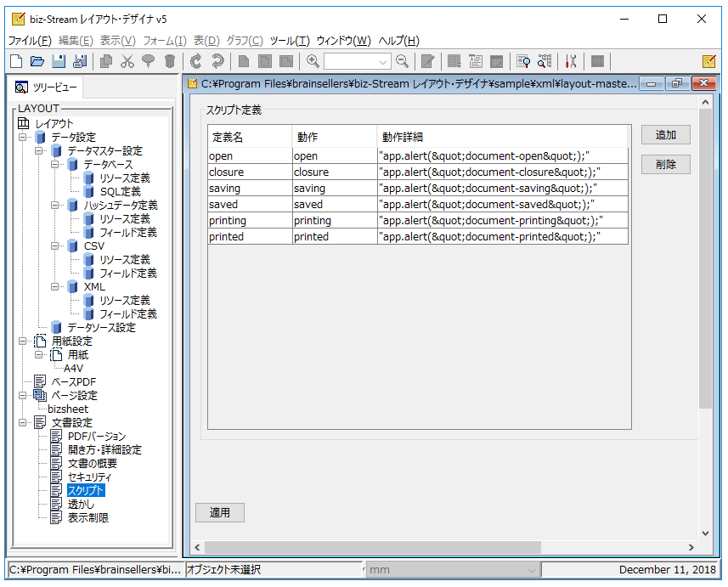Screen dimensions: 728x587
Task: Collapse the 文書設定 tree node
Action: [x=22, y=422]
